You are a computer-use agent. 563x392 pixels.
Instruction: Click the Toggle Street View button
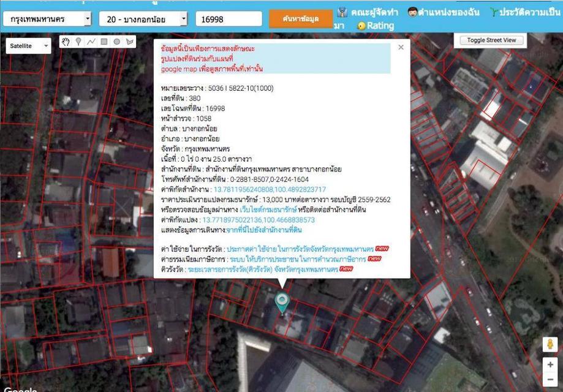[x=491, y=40]
